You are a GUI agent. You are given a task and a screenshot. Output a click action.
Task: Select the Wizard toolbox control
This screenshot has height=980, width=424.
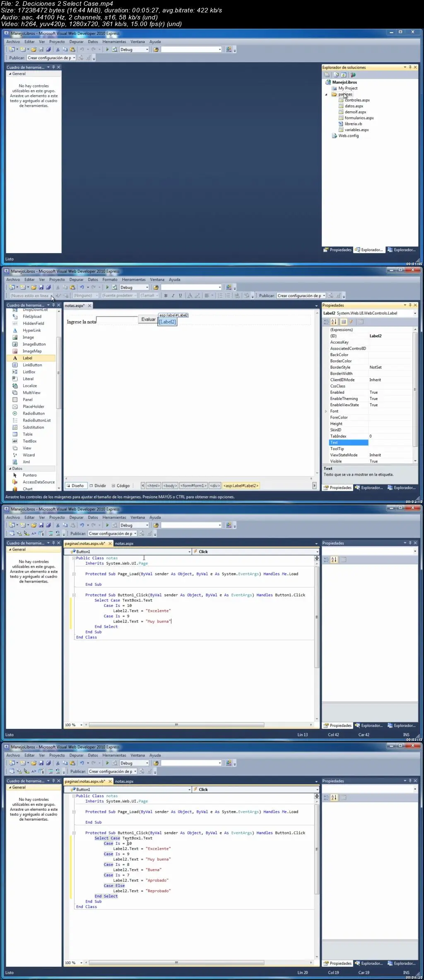(31, 455)
